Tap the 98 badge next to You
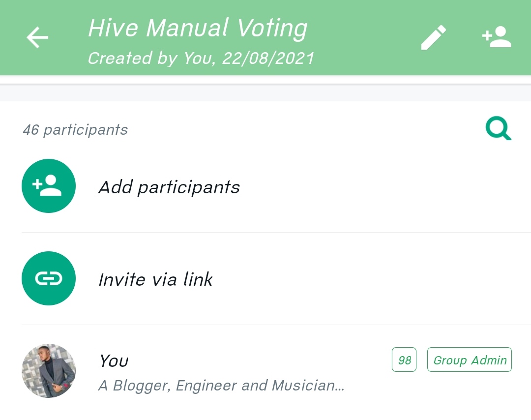Screen dimensions: 531x420 pyautogui.click(x=404, y=360)
